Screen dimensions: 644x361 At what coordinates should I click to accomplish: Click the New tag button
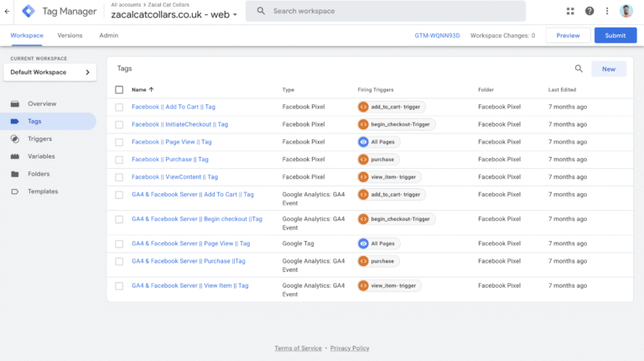click(x=608, y=69)
